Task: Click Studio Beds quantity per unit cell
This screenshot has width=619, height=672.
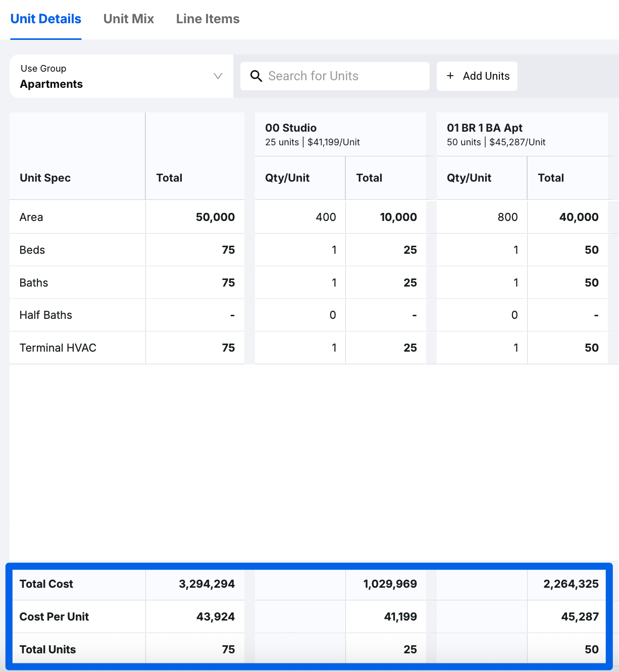Action: pyautogui.click(x=334, y=250)
